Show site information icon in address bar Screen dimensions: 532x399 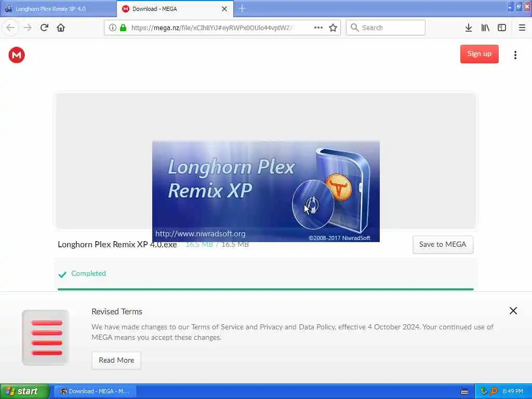coord(113,28)
